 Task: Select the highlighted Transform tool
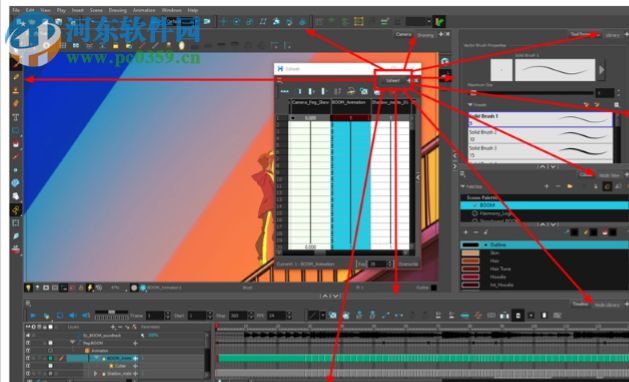click(x=16, y=209)
